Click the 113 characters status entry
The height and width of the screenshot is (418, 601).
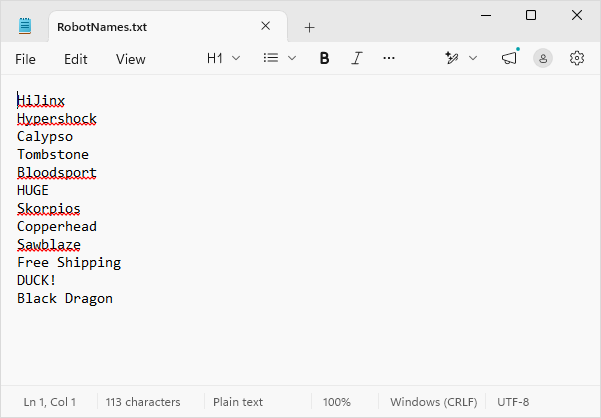(143, 402)
